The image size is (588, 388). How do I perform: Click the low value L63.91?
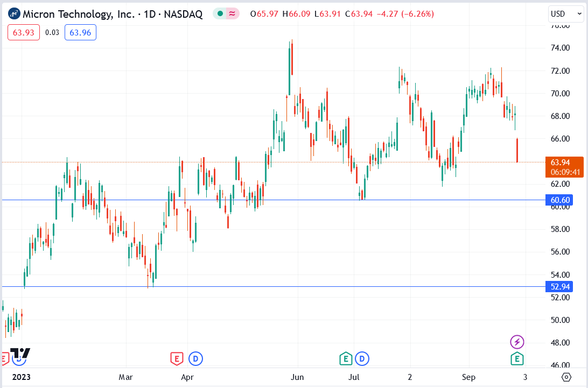pyautogui.click(x=327, y=14)
